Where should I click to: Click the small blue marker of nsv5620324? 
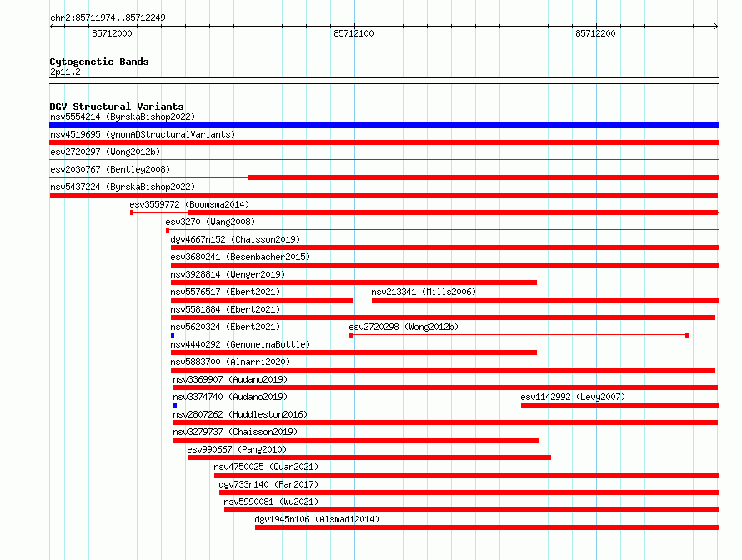173,335
